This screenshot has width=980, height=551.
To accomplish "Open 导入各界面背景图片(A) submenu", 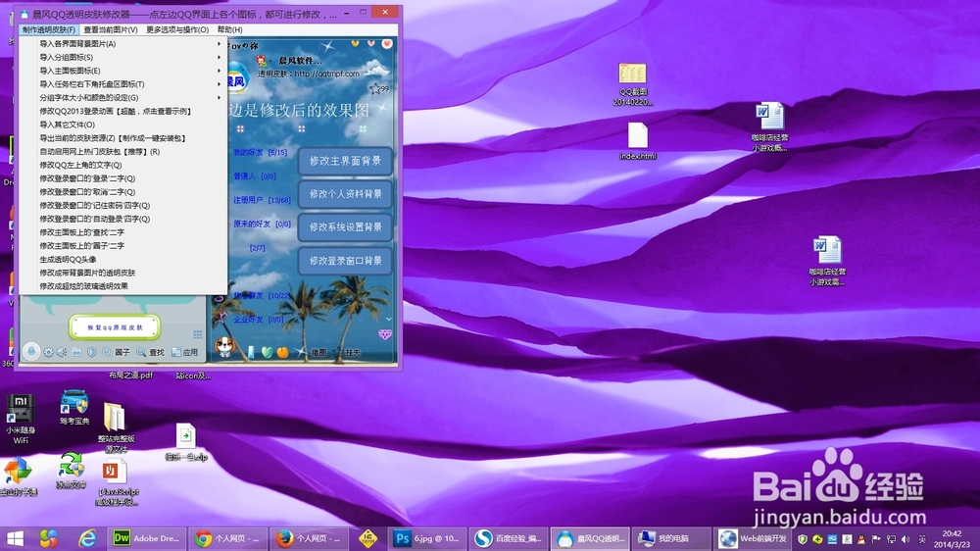I will point(123,44).
